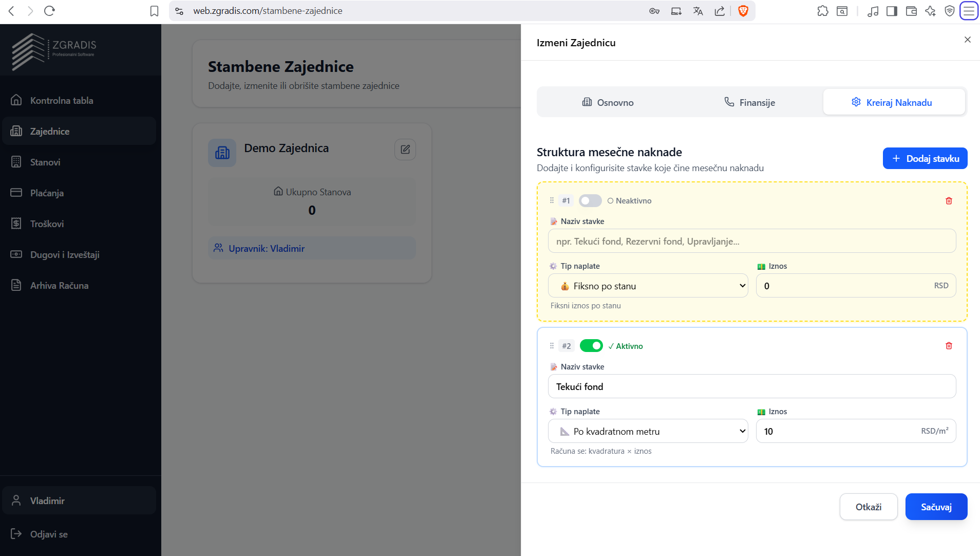Switch to the Osnovno tab

pos(608,102)
